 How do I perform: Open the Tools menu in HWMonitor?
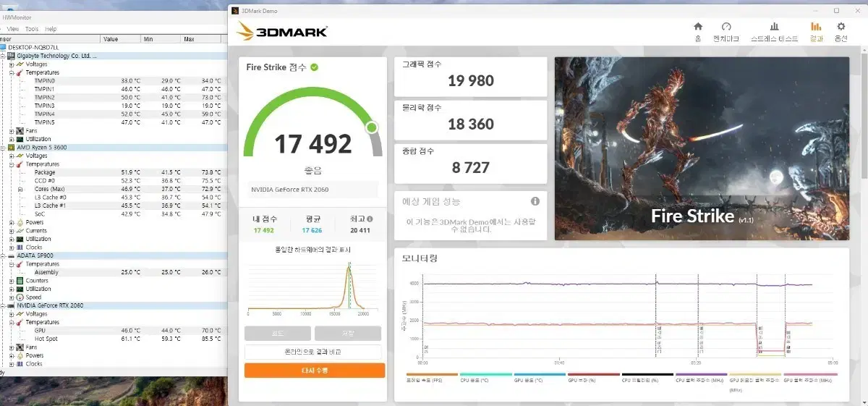pyautogui.click(x=32, y=29)
